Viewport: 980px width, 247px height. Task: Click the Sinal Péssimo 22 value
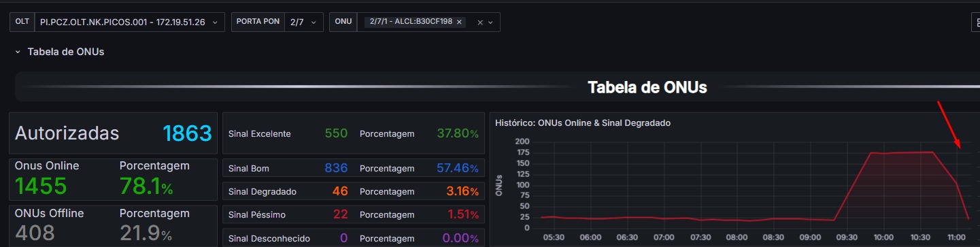[341, 214]
